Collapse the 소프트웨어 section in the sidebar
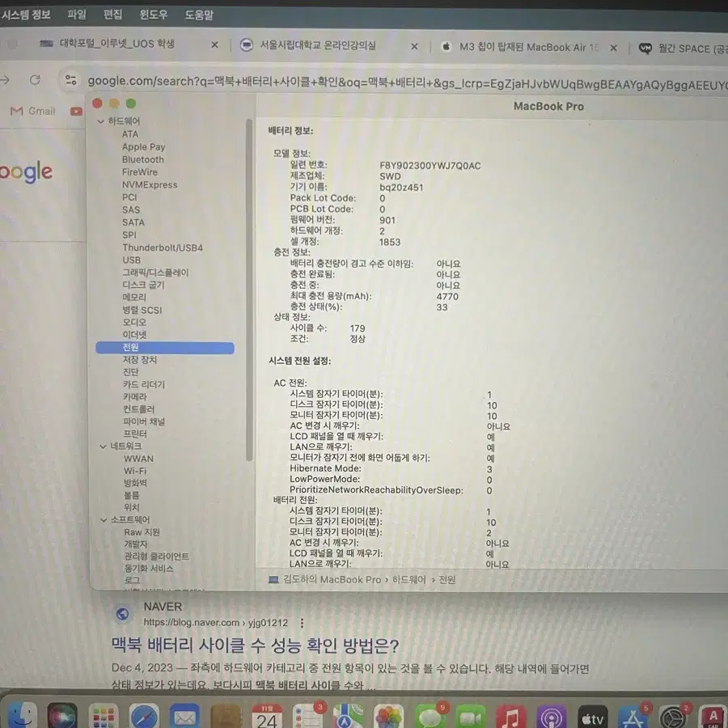Image resolution: width=728 pixels, height=728 pixels. pyautogui.click(x=104, y=519)
